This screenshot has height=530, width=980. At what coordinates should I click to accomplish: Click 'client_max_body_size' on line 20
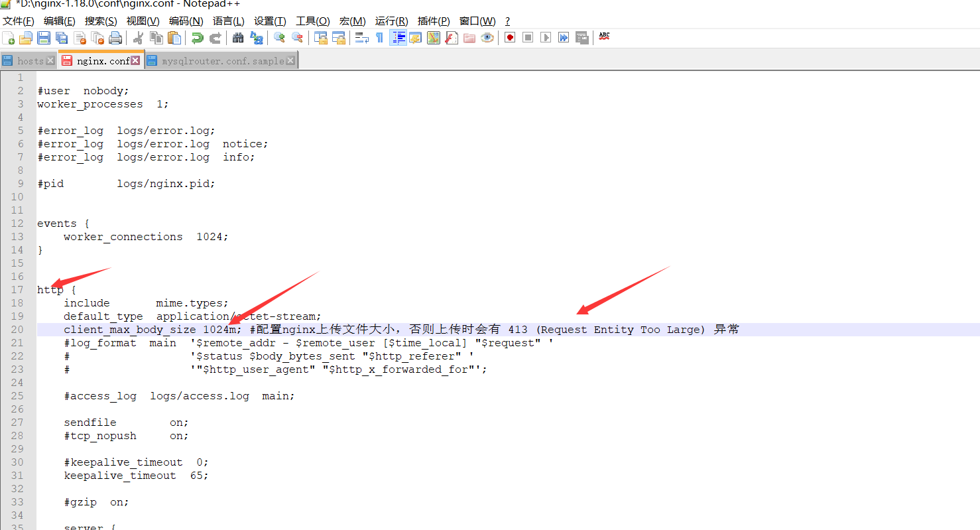130,330
